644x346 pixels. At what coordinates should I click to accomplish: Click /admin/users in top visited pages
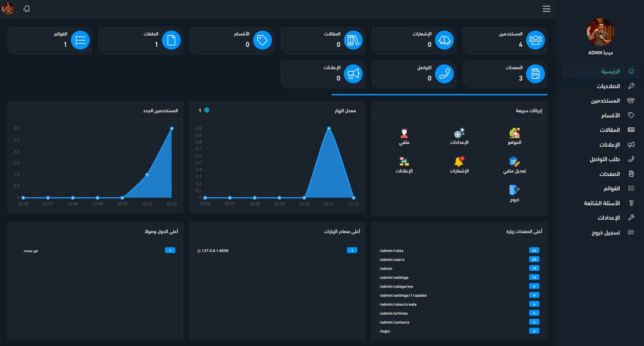click(392, 260)
